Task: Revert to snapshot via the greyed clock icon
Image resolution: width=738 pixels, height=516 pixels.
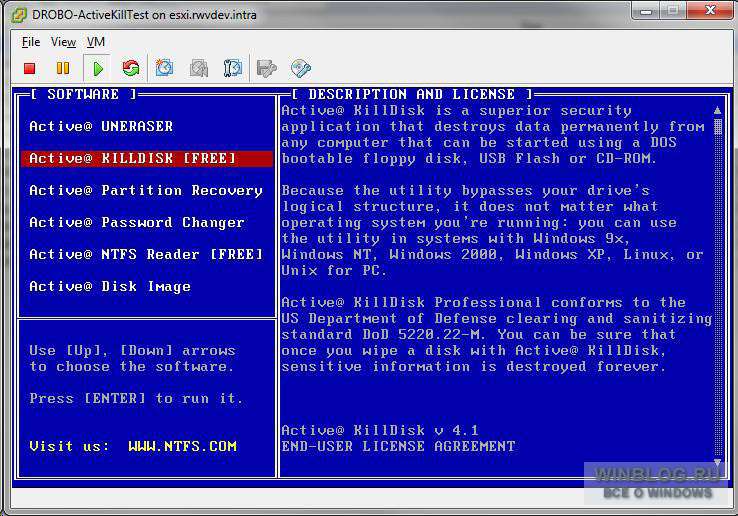Action: (x=199, y=68)
